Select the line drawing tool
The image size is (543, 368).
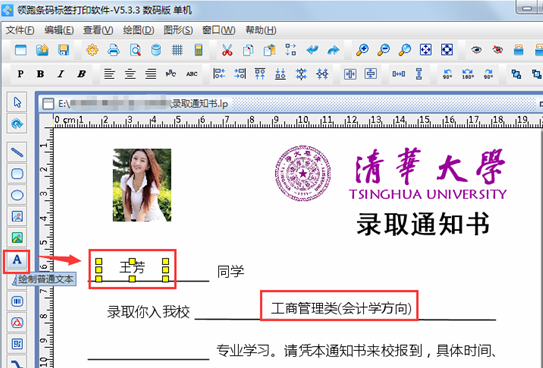(17, 152)
